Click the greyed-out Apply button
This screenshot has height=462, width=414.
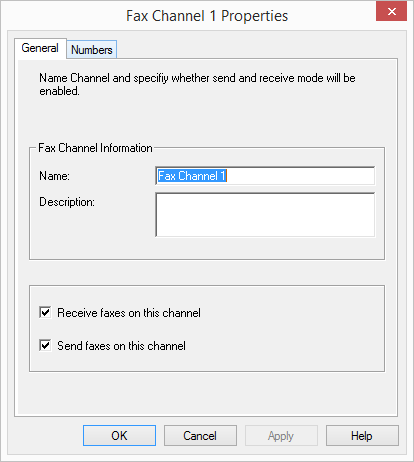tap(281, 435)
